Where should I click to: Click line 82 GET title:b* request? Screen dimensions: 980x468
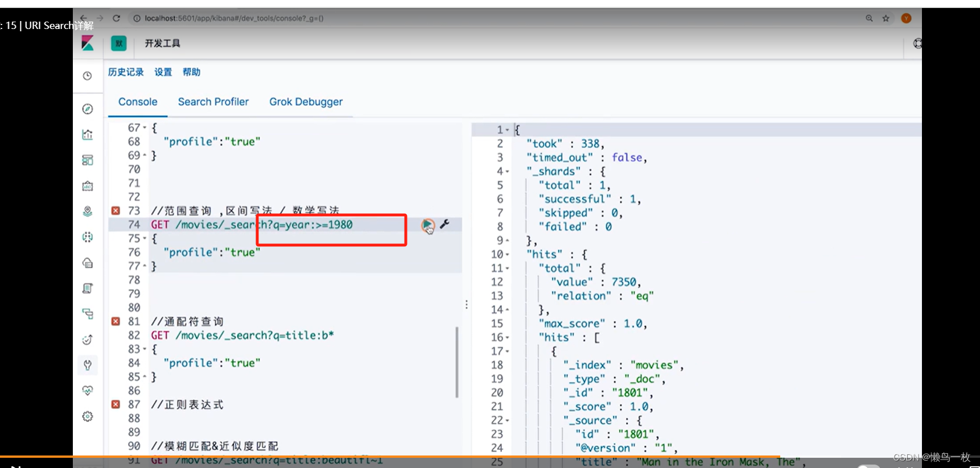coord(242,336)
